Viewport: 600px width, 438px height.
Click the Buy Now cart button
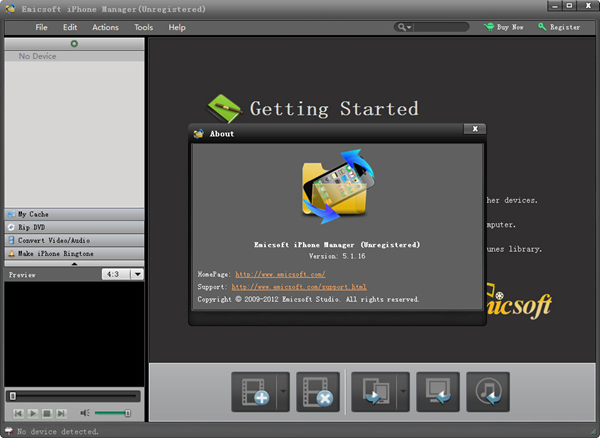tap(503, 27)
